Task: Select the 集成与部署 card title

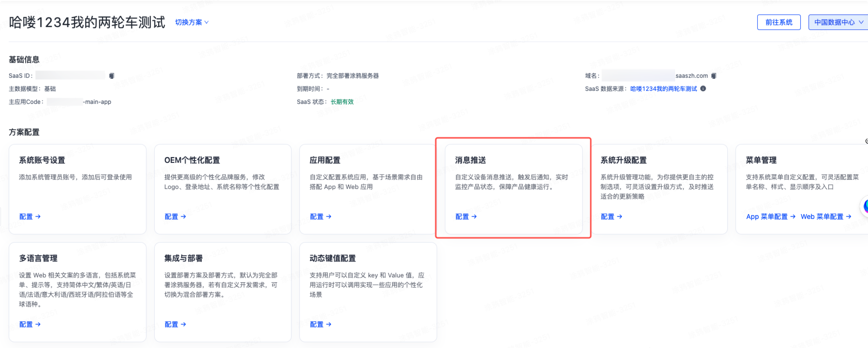Action: coord(184,258)
